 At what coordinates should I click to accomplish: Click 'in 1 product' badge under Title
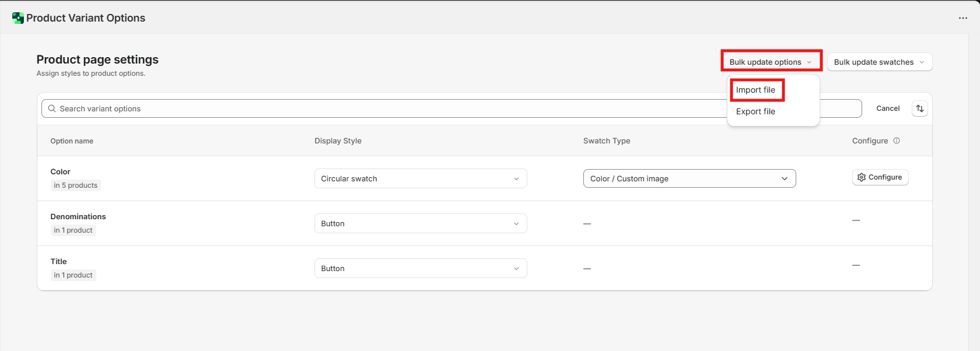pyautogui.click(x=73, y=275)
